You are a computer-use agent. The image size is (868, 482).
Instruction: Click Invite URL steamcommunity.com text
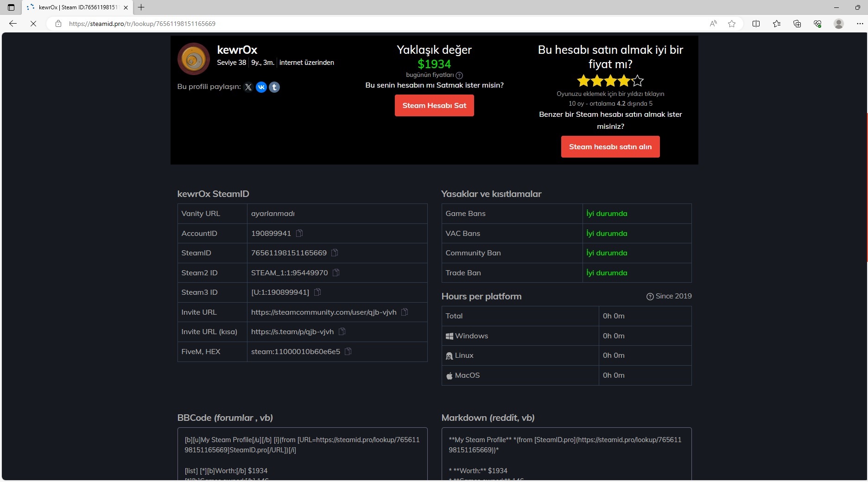(x=323, y=312)
